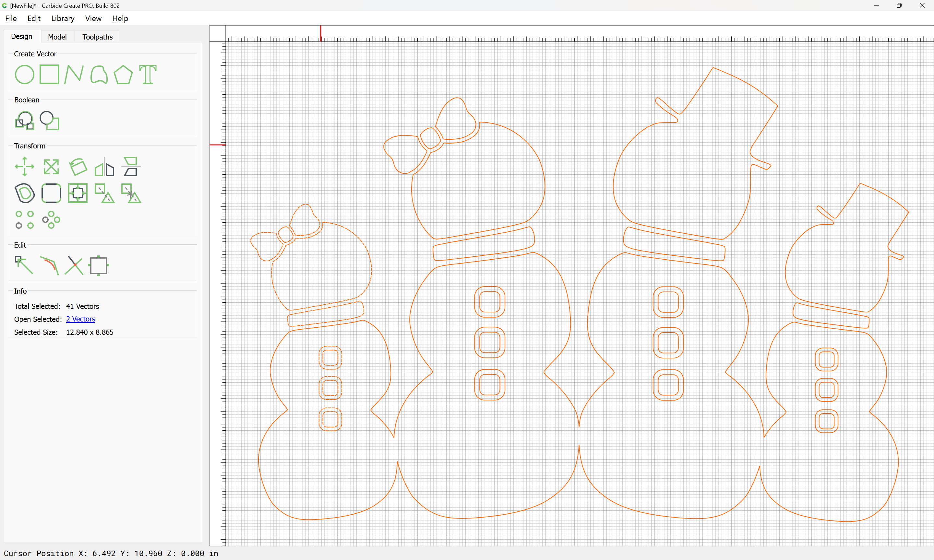The image size is (934, 560).
Task: Open the Offset Vector tool
Action: tap(25, 193)
